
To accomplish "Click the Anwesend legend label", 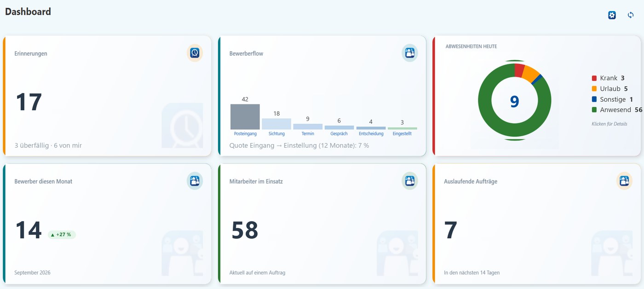I will [615, 110].
